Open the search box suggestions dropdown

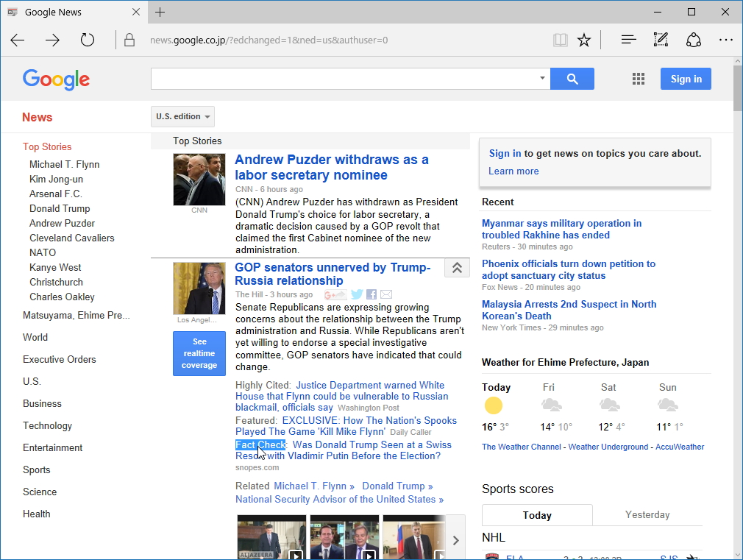click(x=542, y=78)
